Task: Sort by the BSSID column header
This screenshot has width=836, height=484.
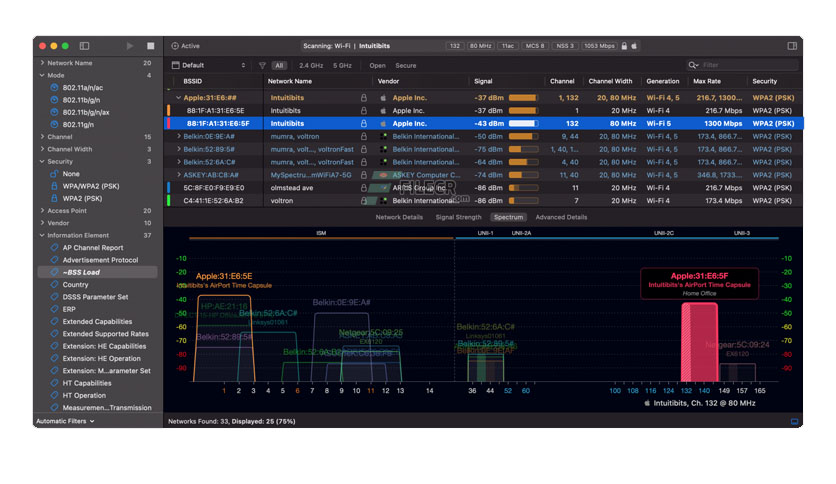Action: pos(192,81)
